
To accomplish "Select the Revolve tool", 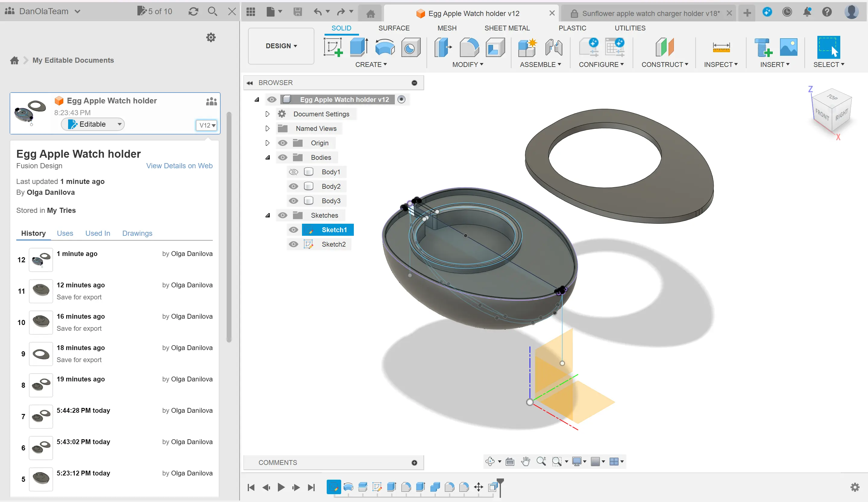I will [x=385, y=48].
